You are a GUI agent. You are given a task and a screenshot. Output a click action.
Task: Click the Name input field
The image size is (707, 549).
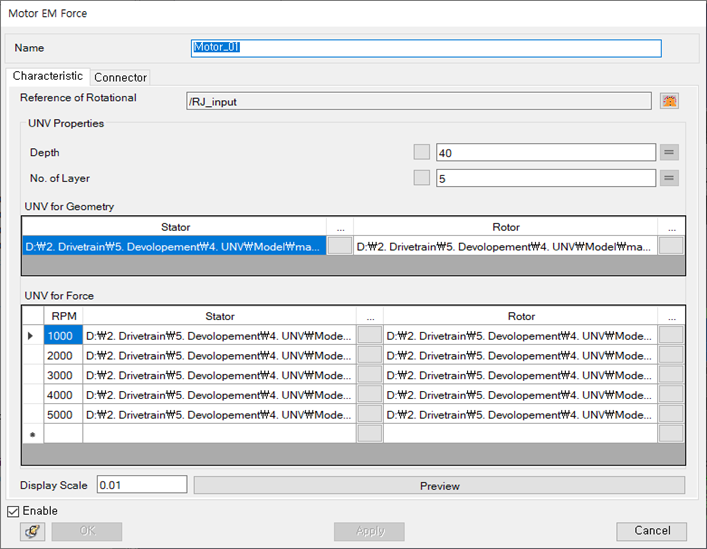coord(426,48)
